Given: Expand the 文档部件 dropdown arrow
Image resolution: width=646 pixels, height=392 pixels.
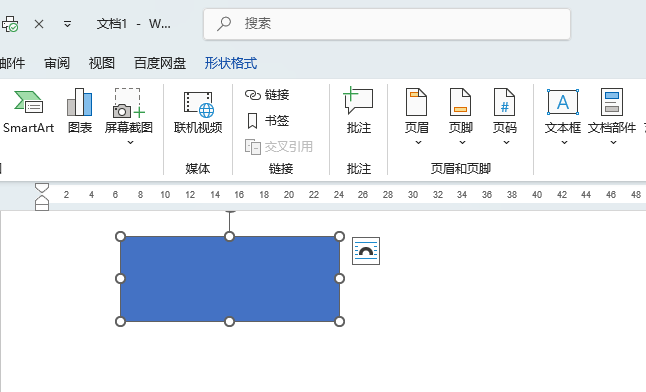Looking at the screenshot, I should 613,143.
